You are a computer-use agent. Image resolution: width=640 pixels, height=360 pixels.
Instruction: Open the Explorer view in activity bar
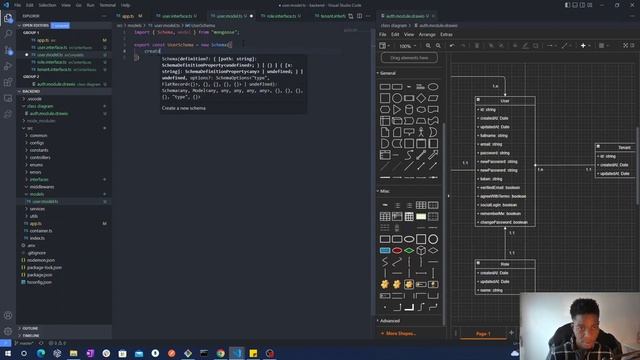pos(8,18)
